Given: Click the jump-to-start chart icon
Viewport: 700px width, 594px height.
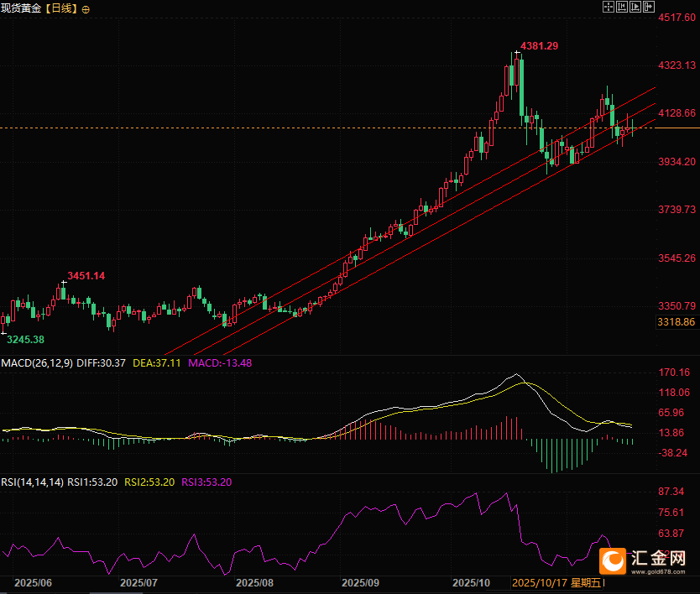Looking at the screenshot, I should tap(622, 7).
